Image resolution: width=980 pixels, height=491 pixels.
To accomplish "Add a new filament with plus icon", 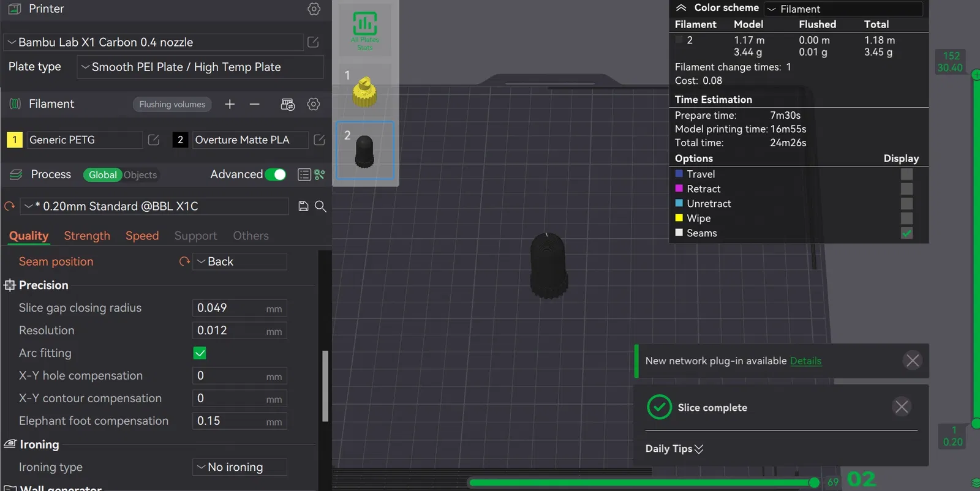I will pyautogui.click(x=230, y=105).
